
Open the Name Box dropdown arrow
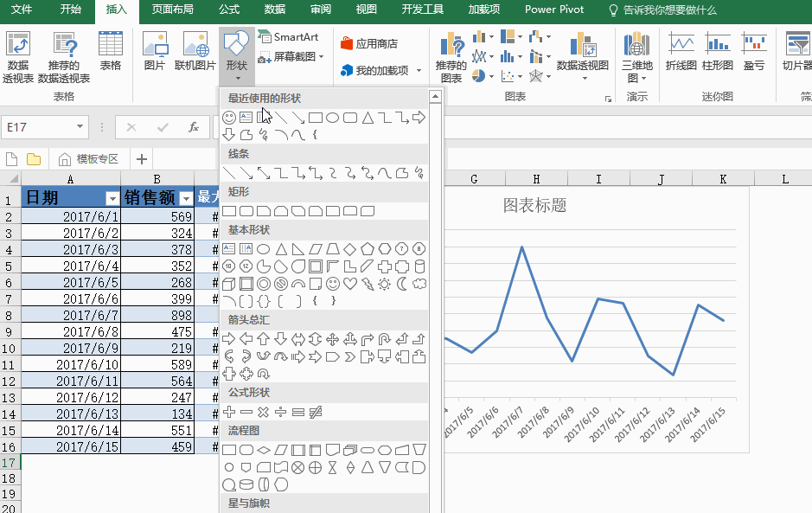80,127
